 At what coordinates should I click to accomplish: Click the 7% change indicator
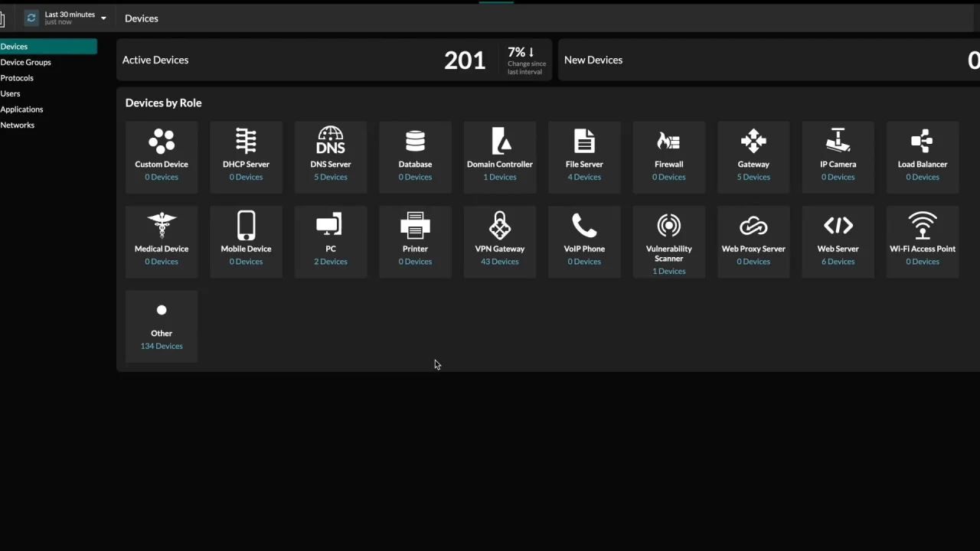point(521,52)
